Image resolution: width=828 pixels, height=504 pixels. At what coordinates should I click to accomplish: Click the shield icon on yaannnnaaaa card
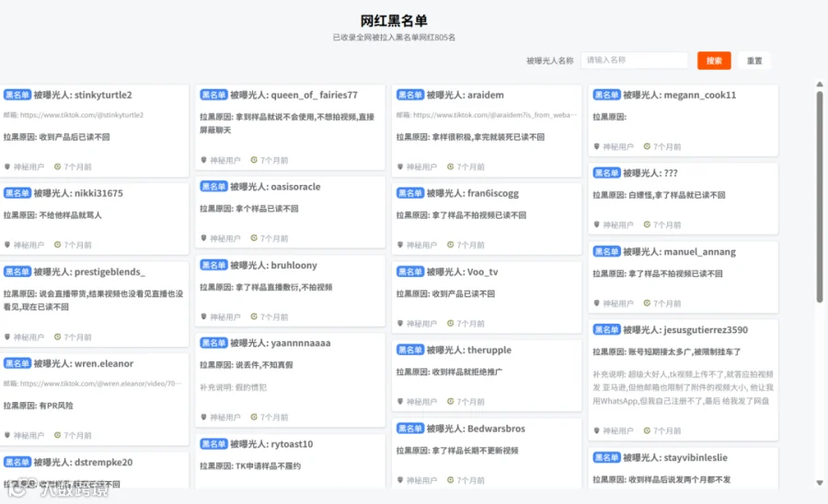coord(204,417)
